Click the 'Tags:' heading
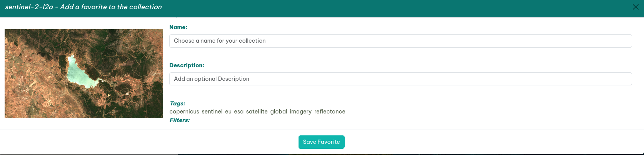644x155 pixels. [177, 103]
